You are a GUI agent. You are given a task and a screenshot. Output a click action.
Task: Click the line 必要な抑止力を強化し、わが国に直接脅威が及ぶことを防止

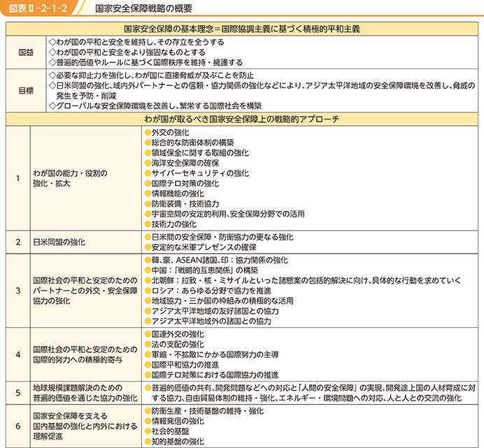tap(151, 75)
